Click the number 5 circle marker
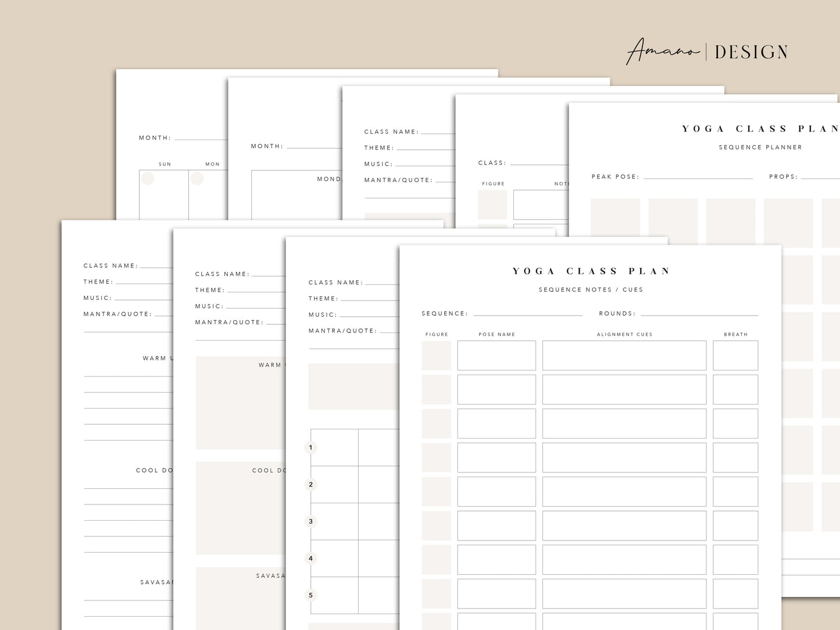 tap(310, 595)
